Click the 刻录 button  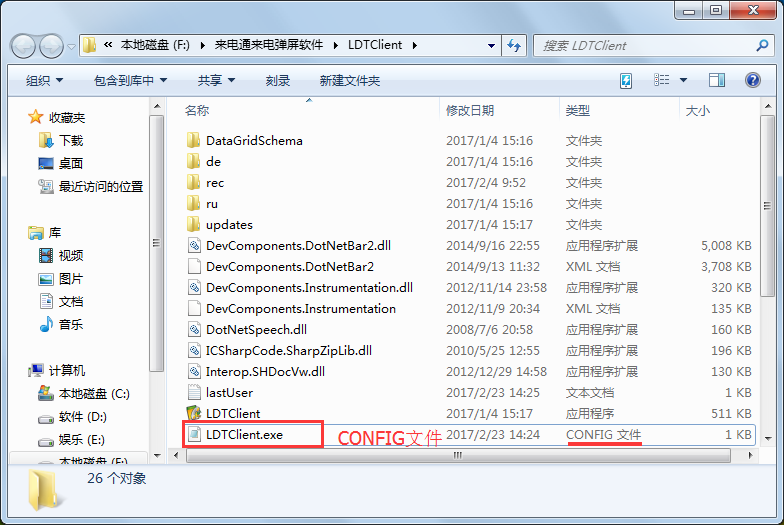click(278, 80)
